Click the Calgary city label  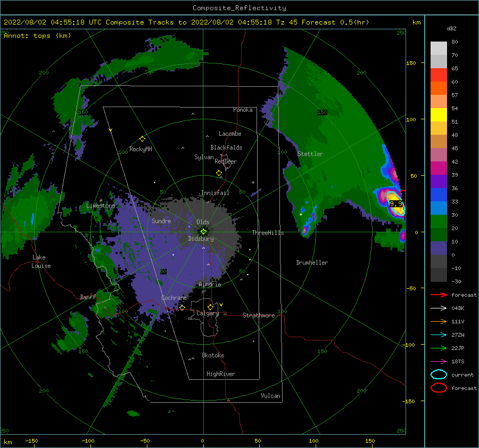click(x=208, y=313)
